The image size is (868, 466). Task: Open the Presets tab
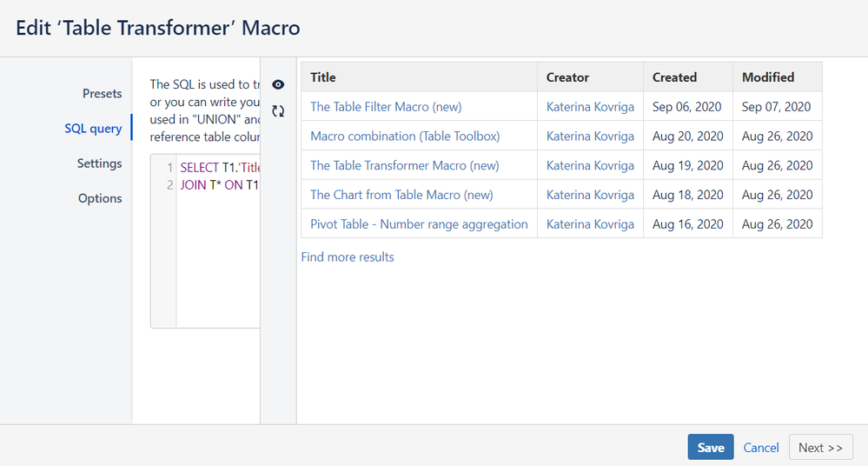click(102, 94)
